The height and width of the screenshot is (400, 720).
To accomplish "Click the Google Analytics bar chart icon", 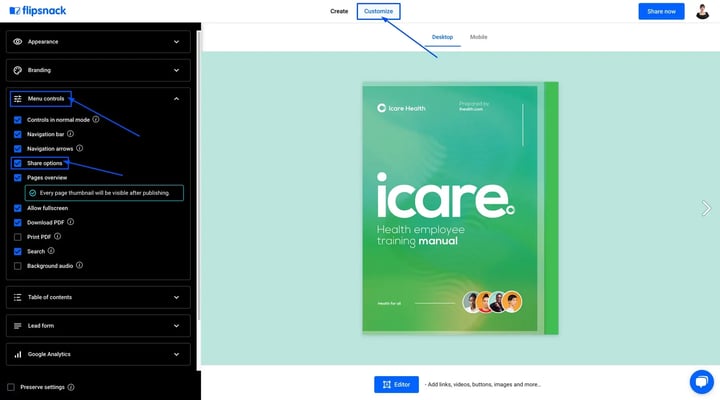I will pos(17,355).
